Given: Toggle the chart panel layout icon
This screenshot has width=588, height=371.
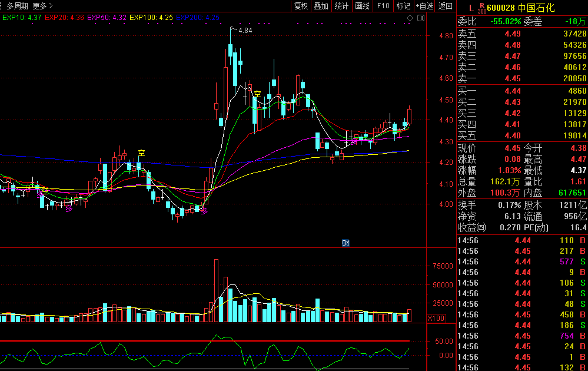Looking at the screenshot, I should (x=421, y=18).
